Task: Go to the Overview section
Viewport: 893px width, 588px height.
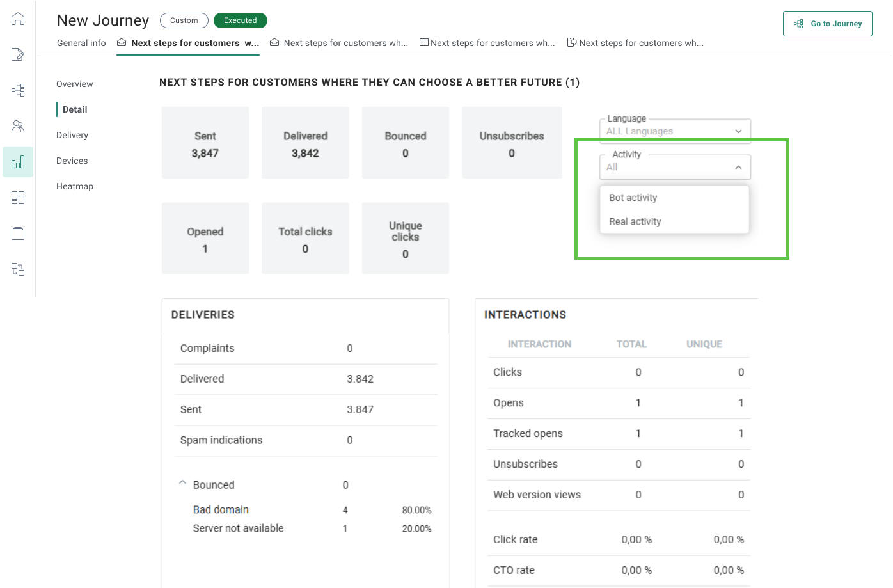Action: [75, 84]
